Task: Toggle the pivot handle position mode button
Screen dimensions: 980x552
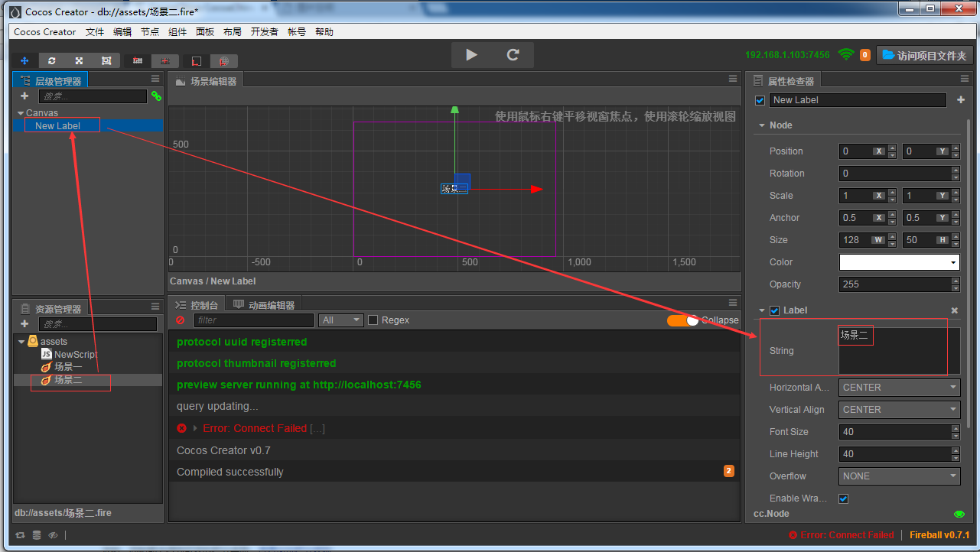Action: click(138, 61)
